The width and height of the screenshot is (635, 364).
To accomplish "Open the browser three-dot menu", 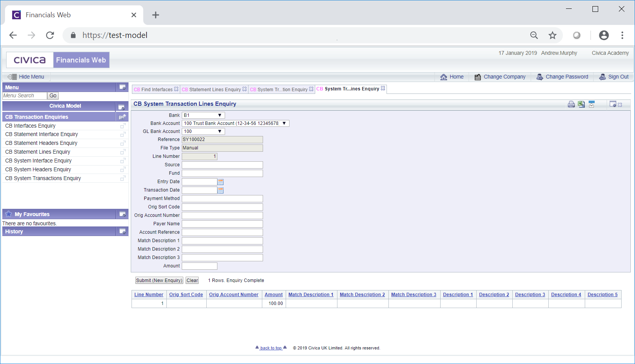I will click(x=622, y=35).
